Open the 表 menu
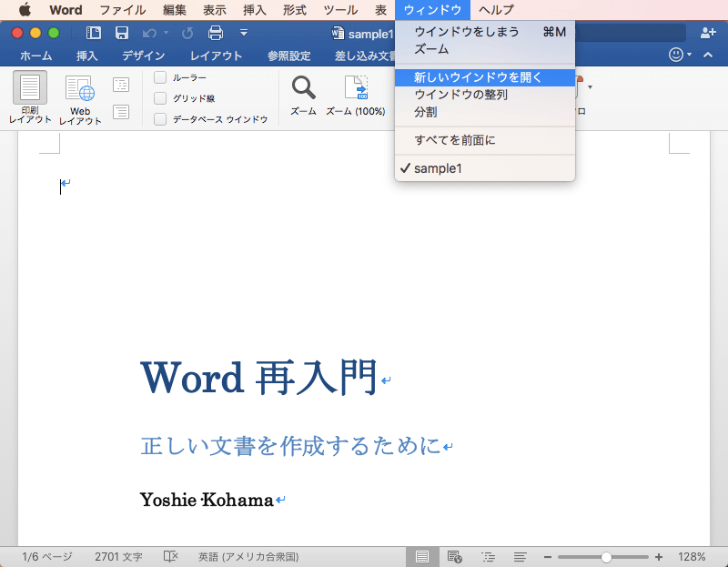 (x=380, y=10)
